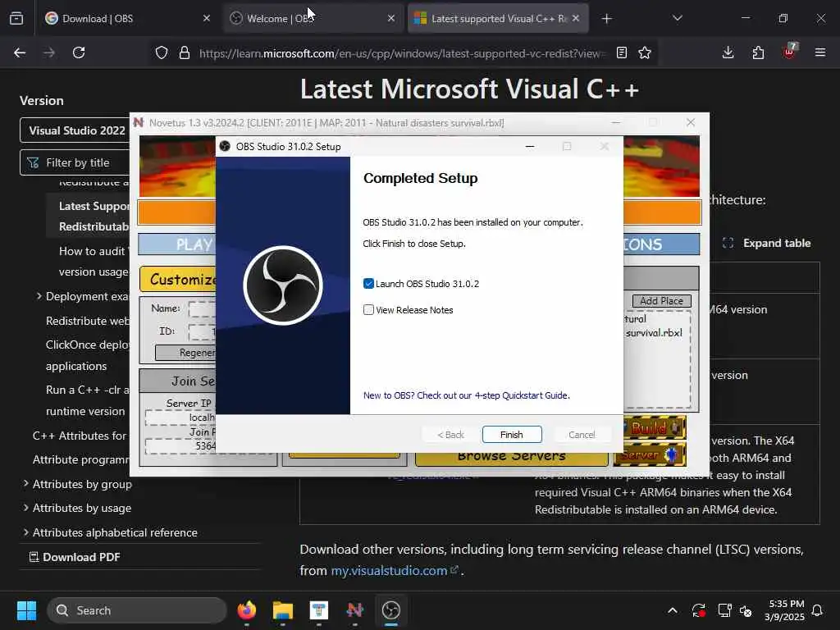This screenshot has height=630, width=840.
Task: Show hidden system tray icons
Action: point(673,610)
